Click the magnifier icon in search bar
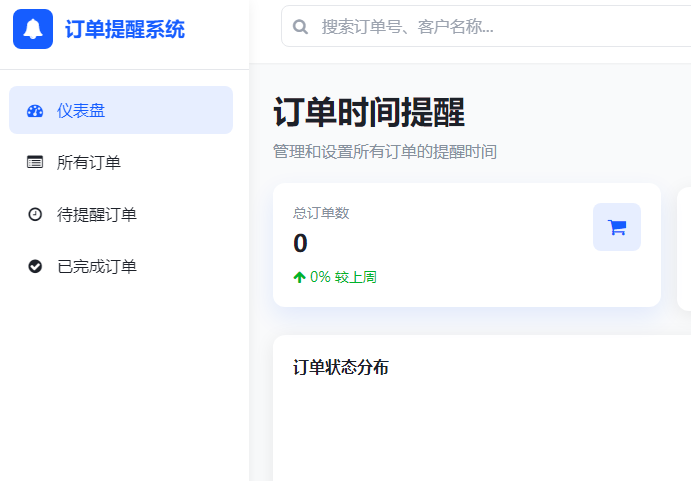Screen dimensions: 691x481 point(300,27)
